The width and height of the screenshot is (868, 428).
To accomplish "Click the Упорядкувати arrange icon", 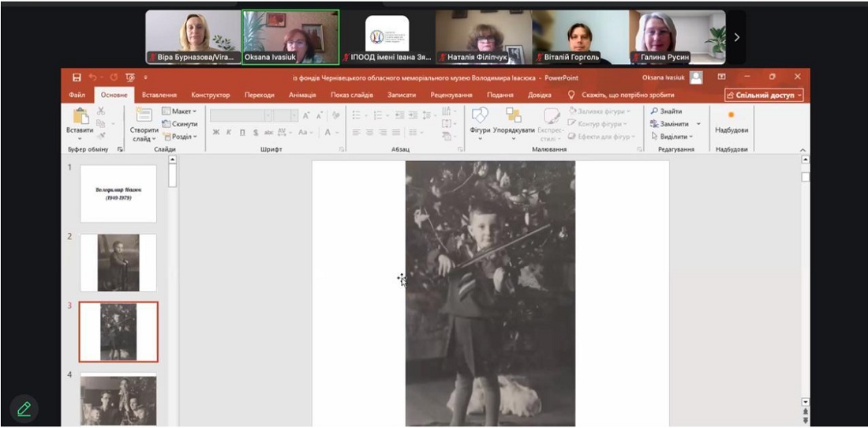I will click(x=514, y=117).
